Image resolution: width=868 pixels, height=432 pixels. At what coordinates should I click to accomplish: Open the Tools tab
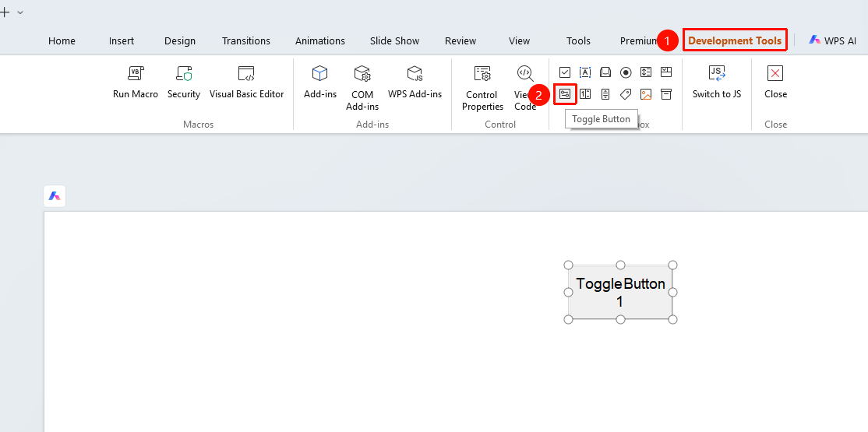coord(578,41)
